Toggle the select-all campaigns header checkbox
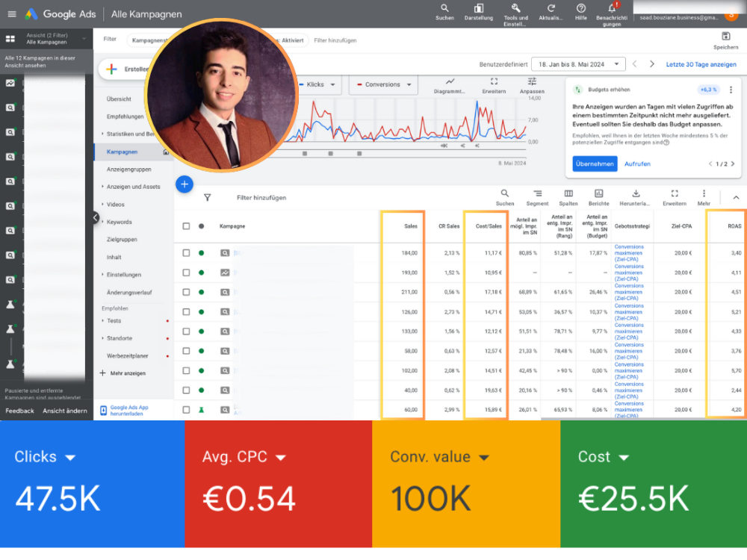747x560 pixels. tap(186, 226)
